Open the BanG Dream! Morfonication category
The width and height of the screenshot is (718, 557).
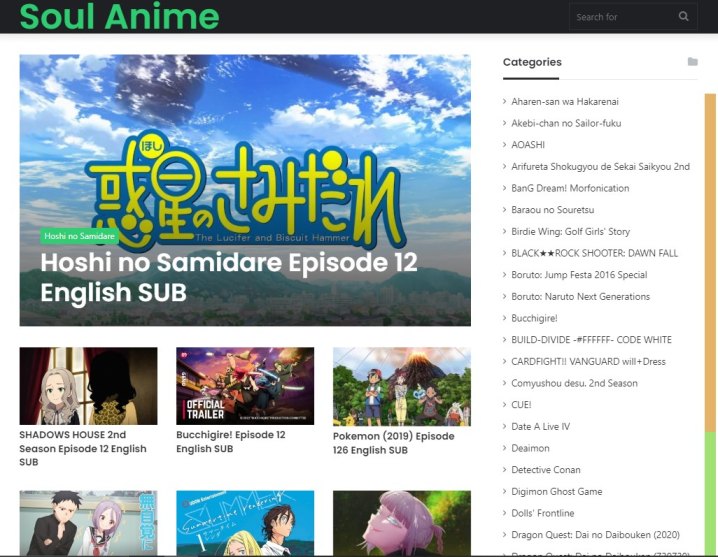coord(570,188)
